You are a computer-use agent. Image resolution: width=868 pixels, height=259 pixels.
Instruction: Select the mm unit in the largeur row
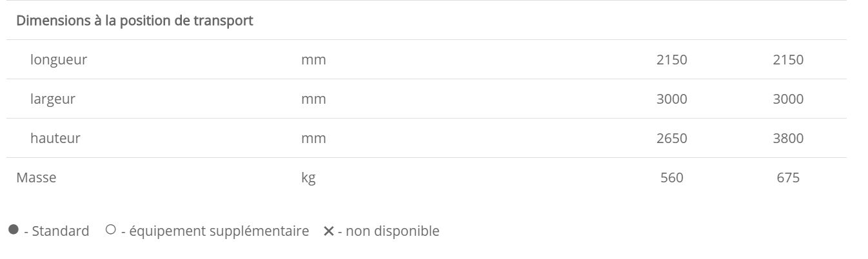[x=313, y=99]
